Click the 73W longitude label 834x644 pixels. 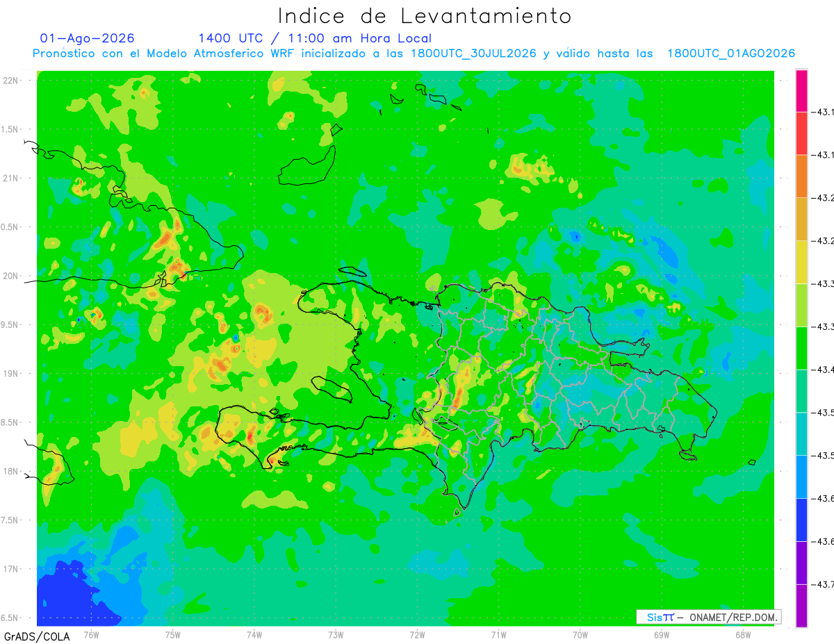pos(336,634)
